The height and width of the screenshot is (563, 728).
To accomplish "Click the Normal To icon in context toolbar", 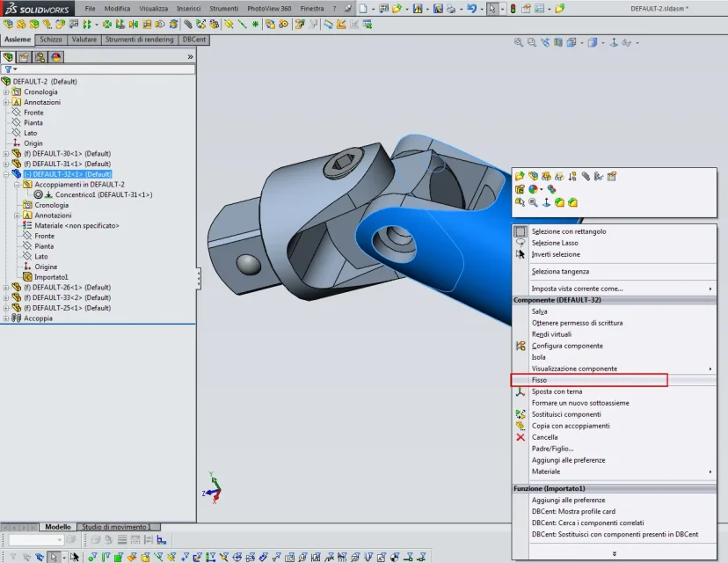I will (x=547, y=202).
